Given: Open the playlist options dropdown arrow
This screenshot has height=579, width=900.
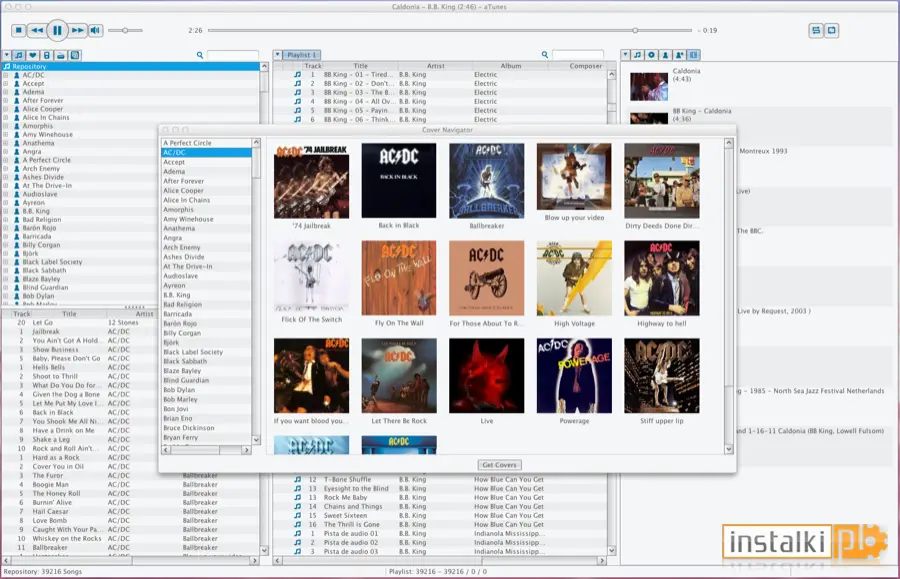Looking at the screenshot, I should (x=277, y=55).
